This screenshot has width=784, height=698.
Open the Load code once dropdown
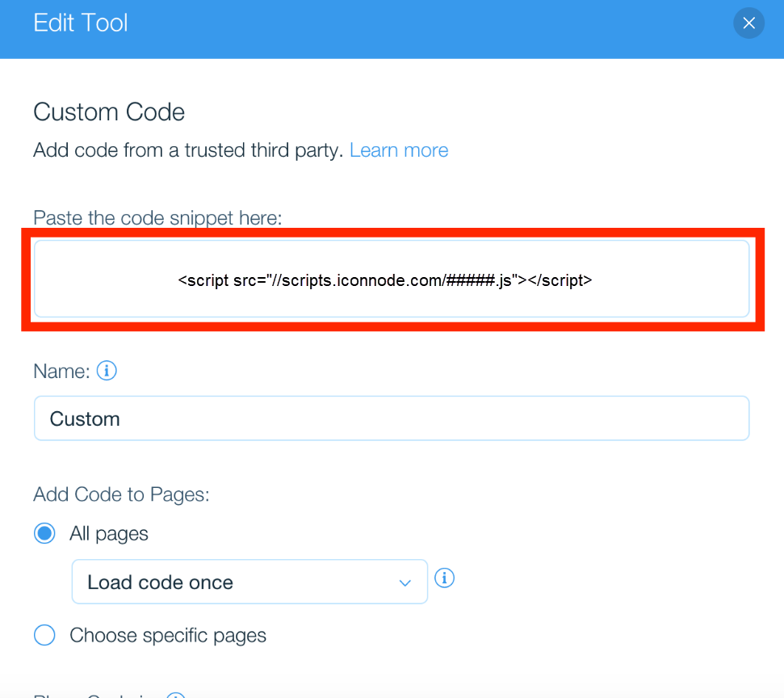point(249,582)
